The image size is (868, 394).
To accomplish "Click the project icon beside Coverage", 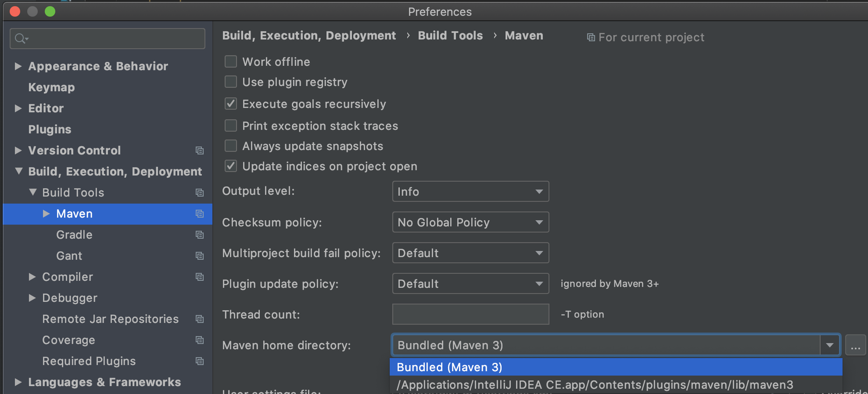I will [200, 340].
